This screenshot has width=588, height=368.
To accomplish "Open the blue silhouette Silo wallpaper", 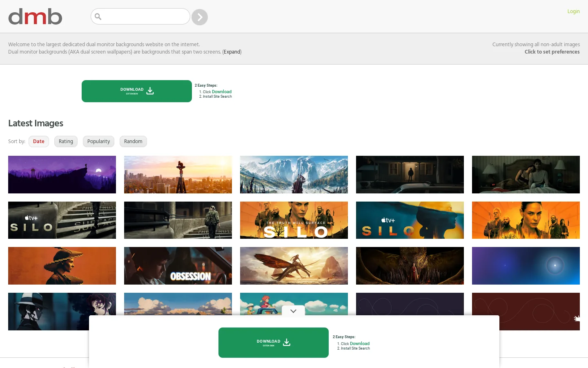I will pyautogui.click(x=410, y=220).
